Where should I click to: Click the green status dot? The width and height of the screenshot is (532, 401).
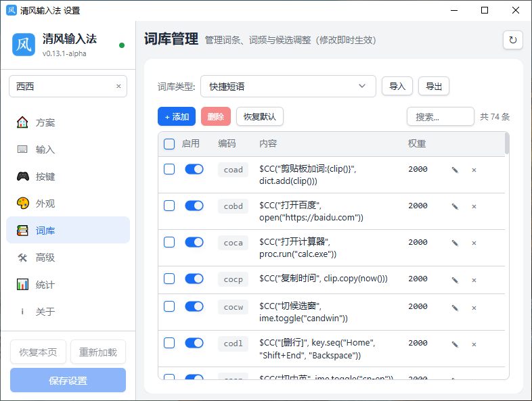click(122, 45)
